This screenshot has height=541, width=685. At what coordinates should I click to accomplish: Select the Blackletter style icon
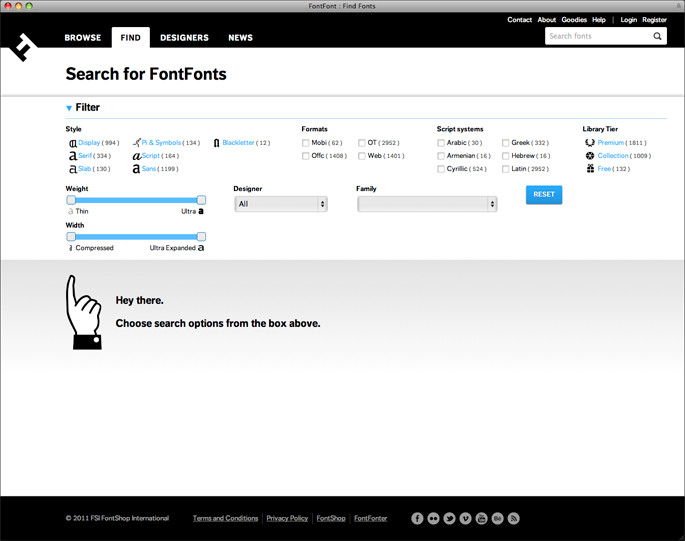[216, 143]
